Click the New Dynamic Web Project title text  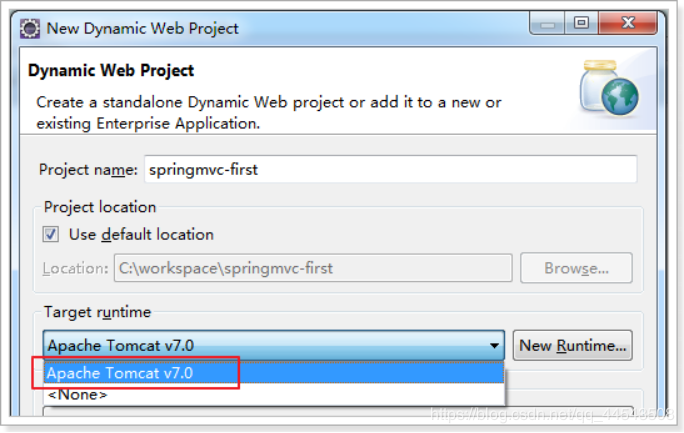[x=143, y=28]
